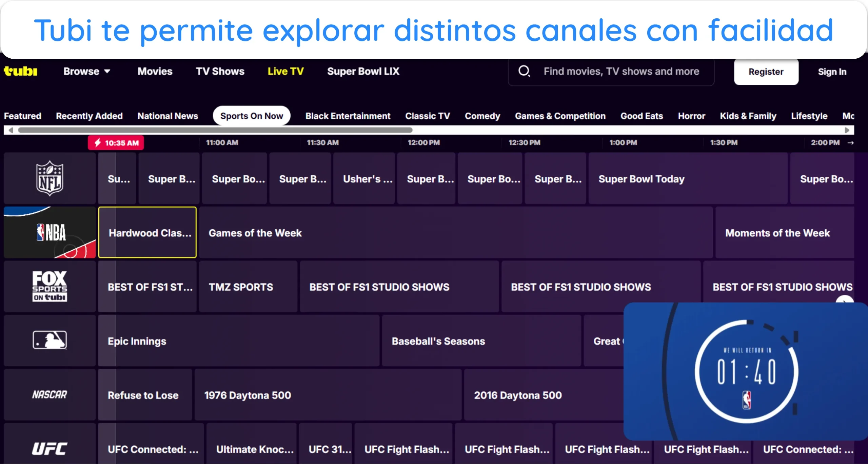
Task: Open the Browse dropdown menu
Action: (x=87, y=71)
